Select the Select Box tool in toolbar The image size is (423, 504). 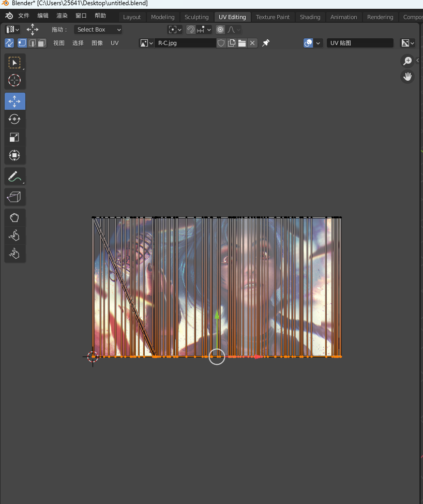tap(15, 63)
